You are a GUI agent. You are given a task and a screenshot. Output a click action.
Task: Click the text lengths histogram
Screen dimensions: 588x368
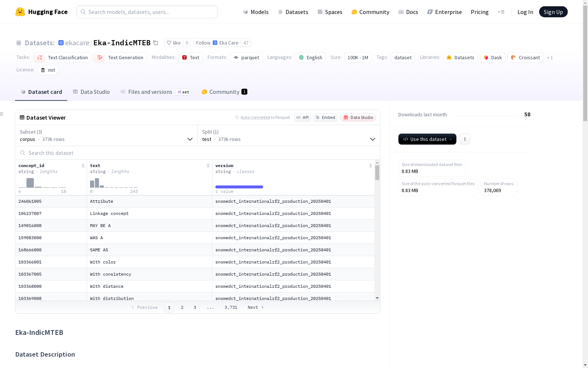click(114, 183)
